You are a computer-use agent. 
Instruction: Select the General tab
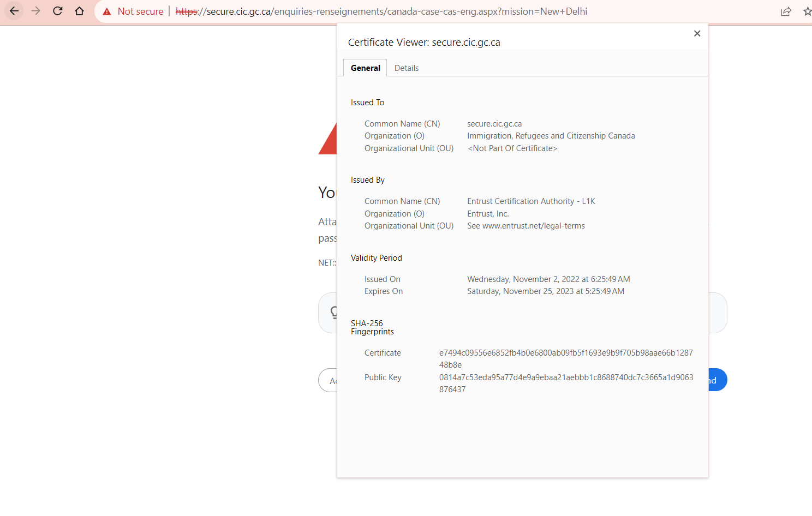coord(365,68)
